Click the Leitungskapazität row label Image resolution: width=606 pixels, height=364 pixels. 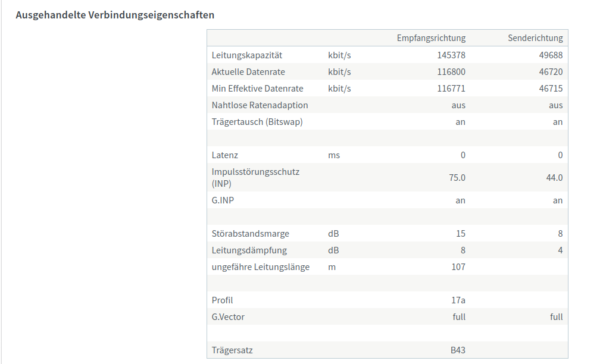pos(247,55)
